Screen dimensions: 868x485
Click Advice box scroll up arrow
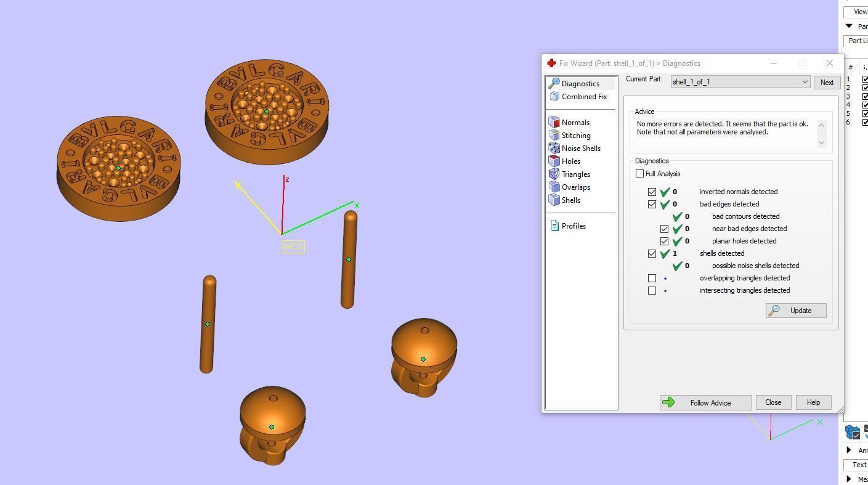coord(821,125)
